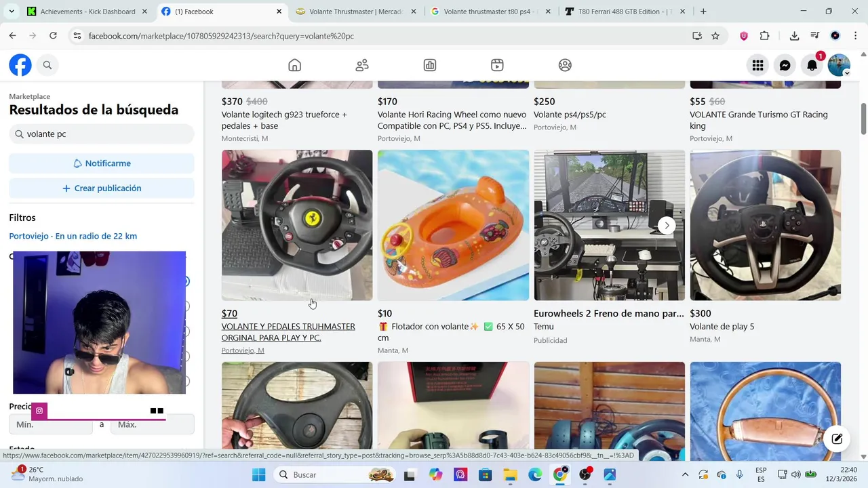Open Windows Start button
The image size is (868, 488).
coord(259,474)
